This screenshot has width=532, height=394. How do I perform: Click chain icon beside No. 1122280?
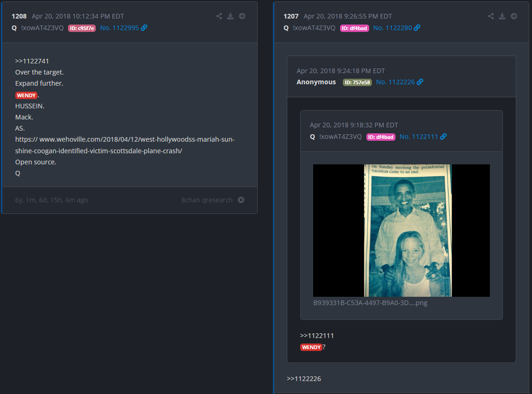pos(417,28)
